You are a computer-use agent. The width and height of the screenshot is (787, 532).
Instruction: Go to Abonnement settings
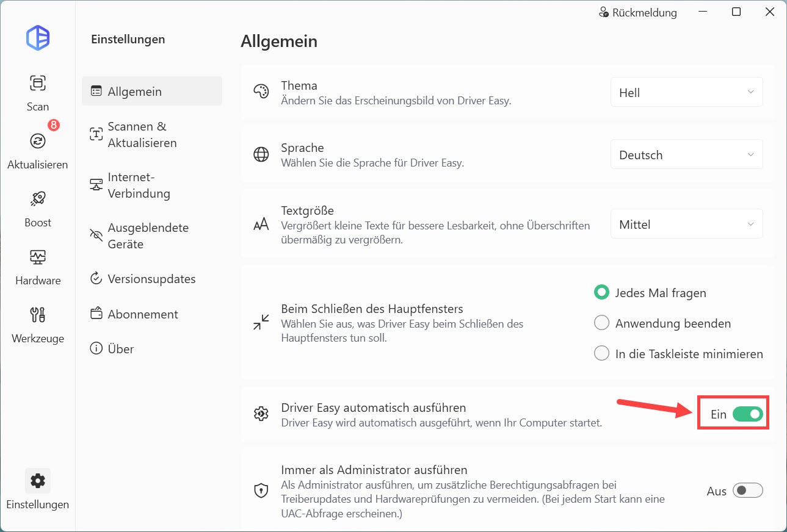pyautogui.click(x=152, y=314)
